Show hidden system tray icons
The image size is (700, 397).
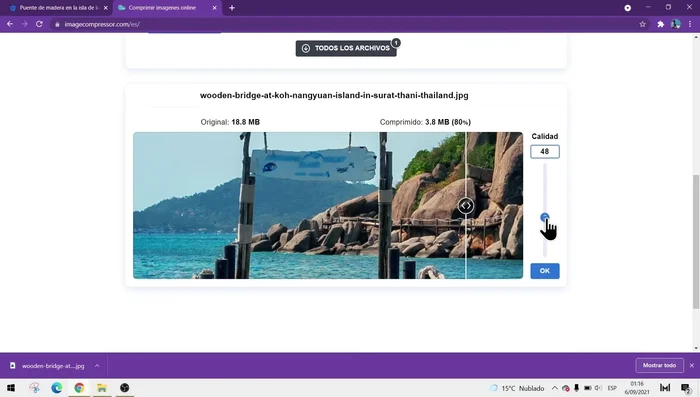[x=554, y=388]
